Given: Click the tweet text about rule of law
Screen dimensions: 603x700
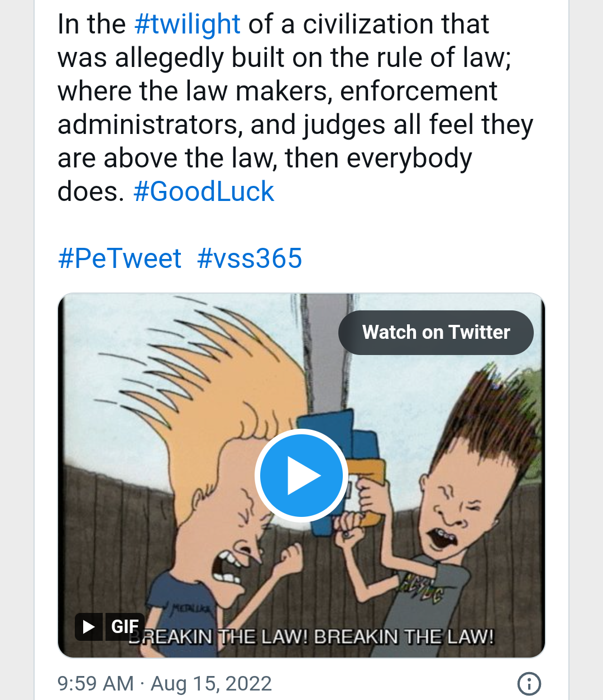Looking at the screenshot, I should click(295, 108).
